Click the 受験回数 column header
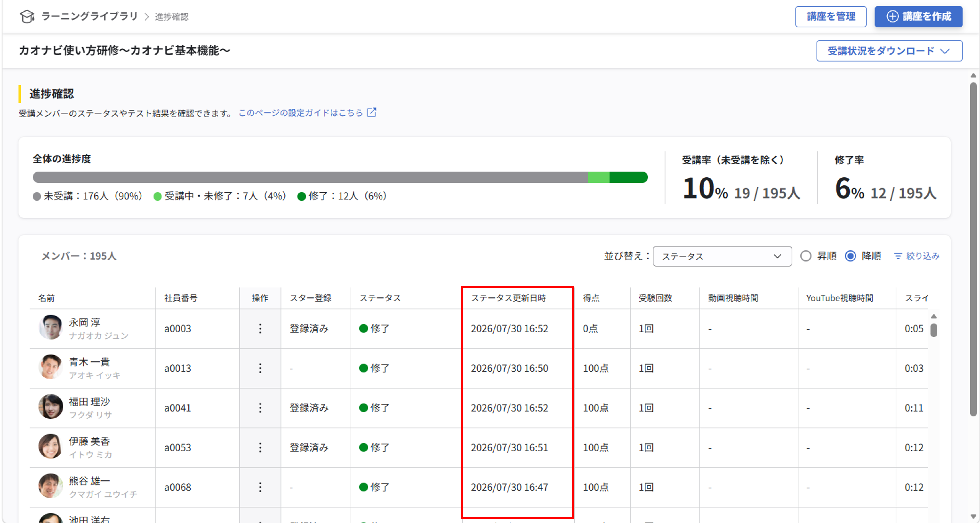 (x=655, y=298)
